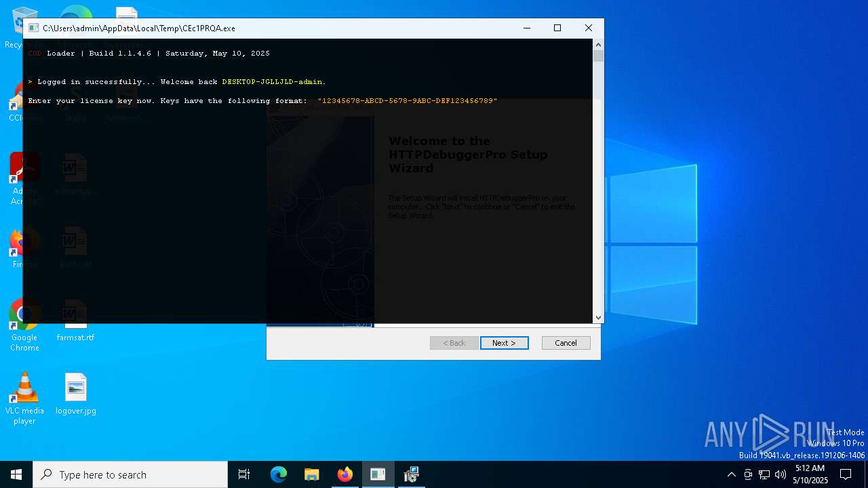Switch to the setup installer in taskbar

tap(411, 474)
